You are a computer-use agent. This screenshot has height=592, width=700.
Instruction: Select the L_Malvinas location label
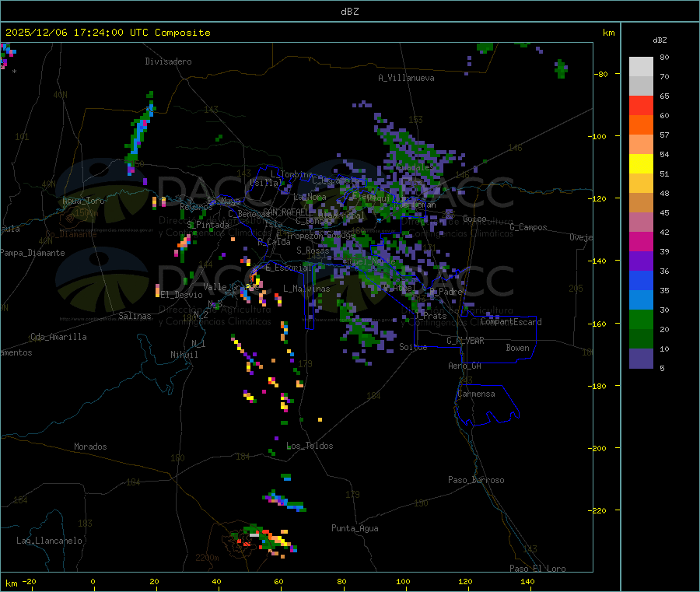pos(306,289)
